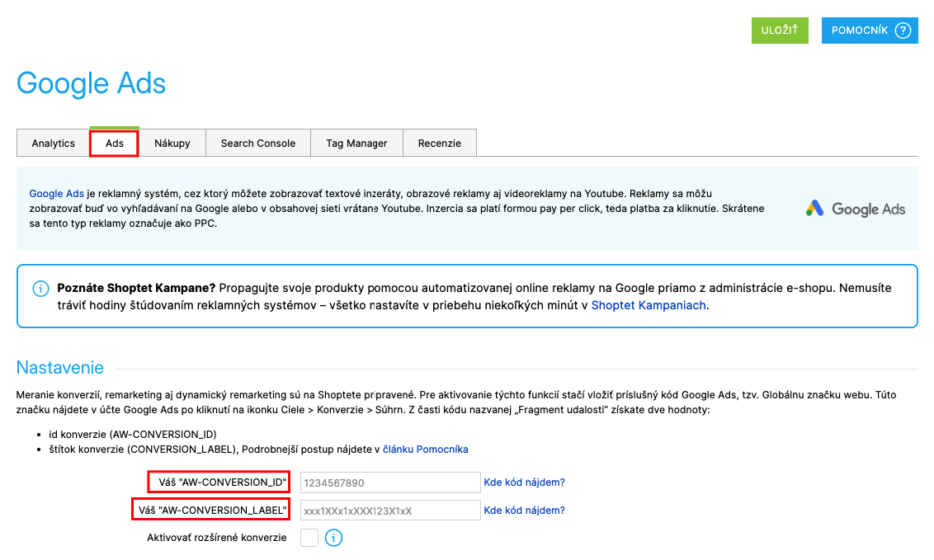Image resolution: width=934 pixels, height=560 pixels.
Task: Go to the Recenzie tab
Action: point(440,143)
